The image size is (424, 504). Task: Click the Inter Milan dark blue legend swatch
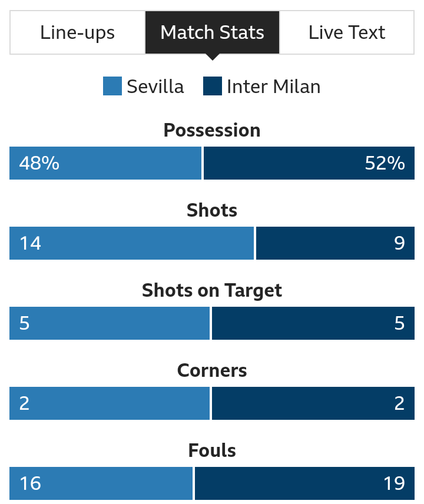point(213,86)
